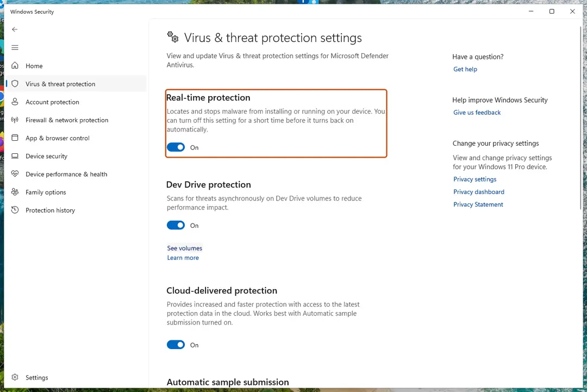Click the Firewall antenna icon
This screenshot has width=587, height=392.
(x=15, y=120)
